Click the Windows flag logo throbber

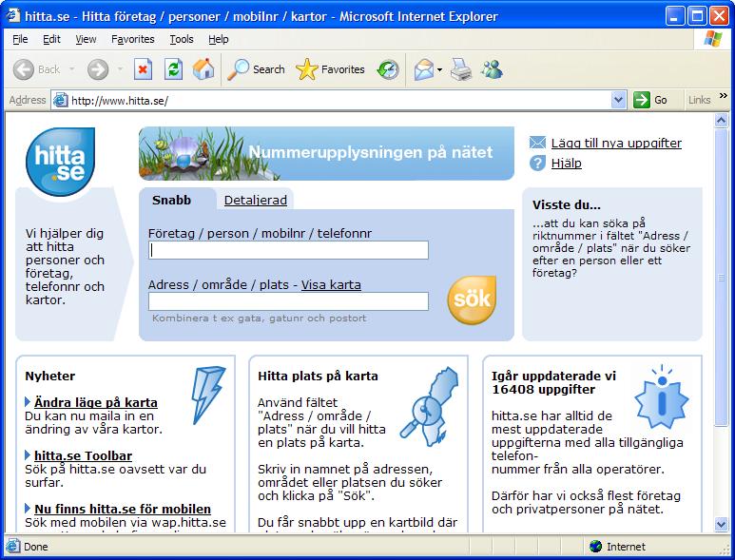pyautogui.click(x=713, y=39)
